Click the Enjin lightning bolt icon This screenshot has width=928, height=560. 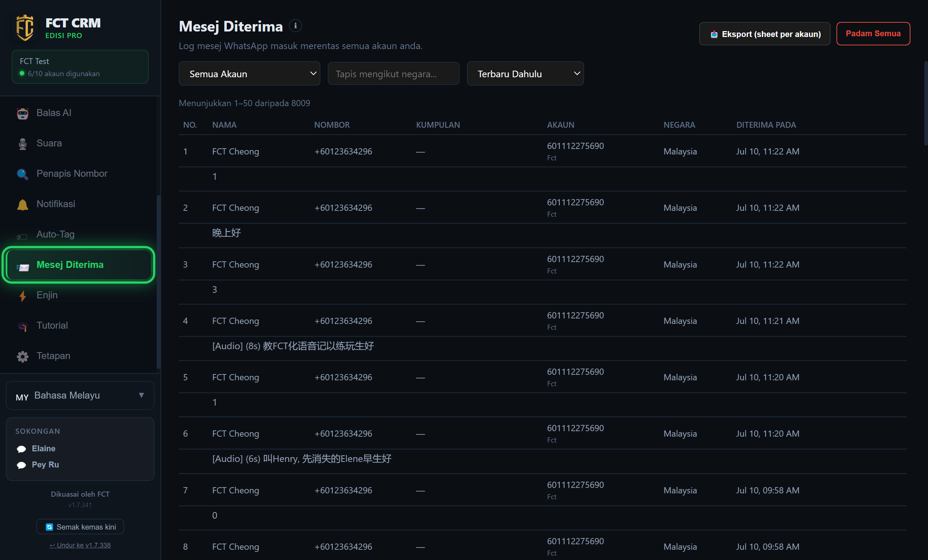coord(23,296)
